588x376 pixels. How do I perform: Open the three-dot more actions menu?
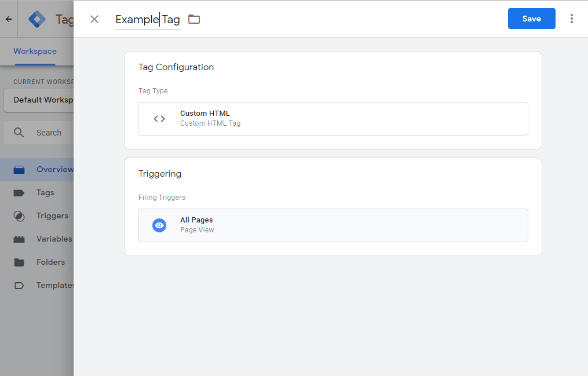[x=571, y=19]
